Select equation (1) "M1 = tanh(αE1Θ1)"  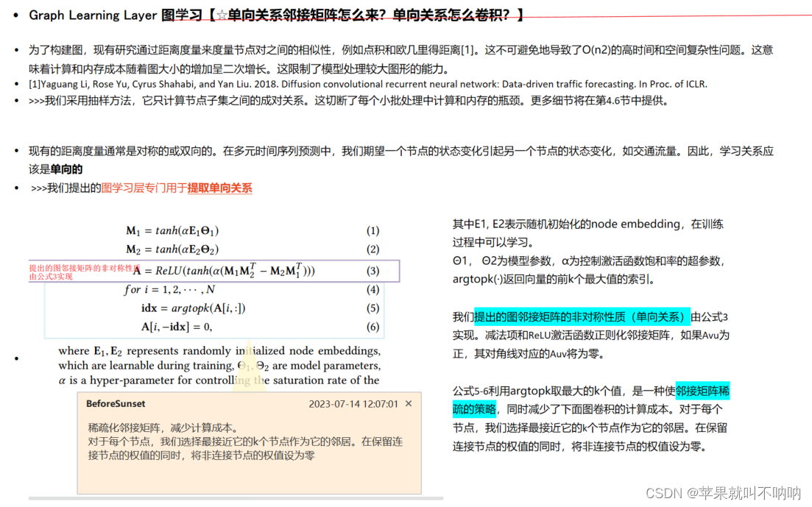172,230
